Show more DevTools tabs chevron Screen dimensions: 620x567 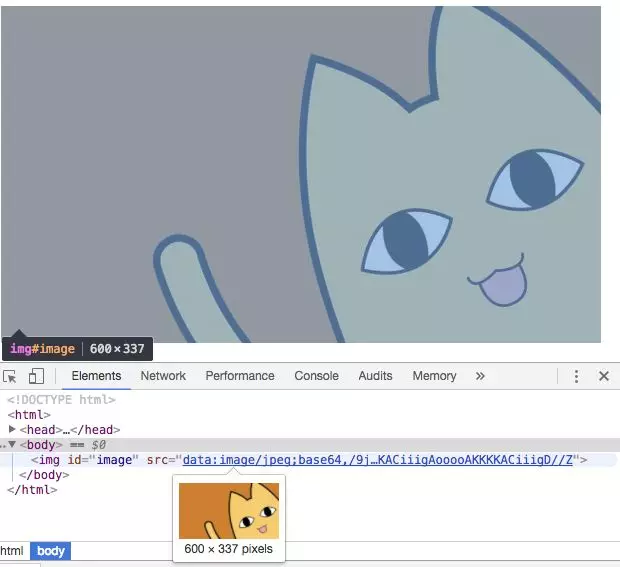(480, 376)
